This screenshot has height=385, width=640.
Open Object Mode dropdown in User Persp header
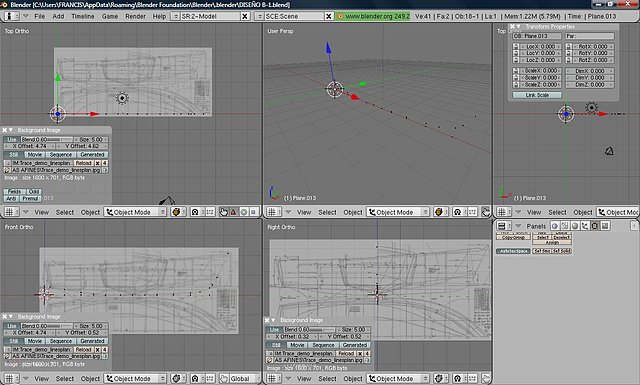398,212
